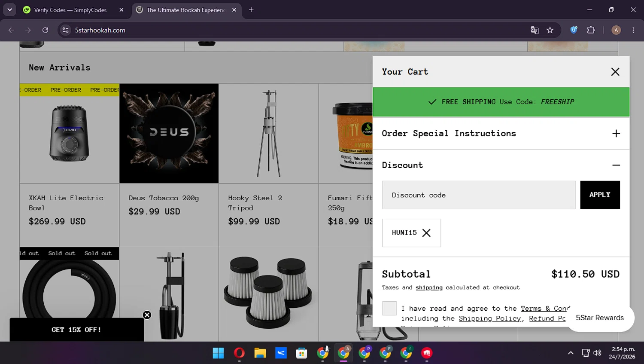
Task: Open the Terms & Conditions link
Action: [x=545, y=309]
